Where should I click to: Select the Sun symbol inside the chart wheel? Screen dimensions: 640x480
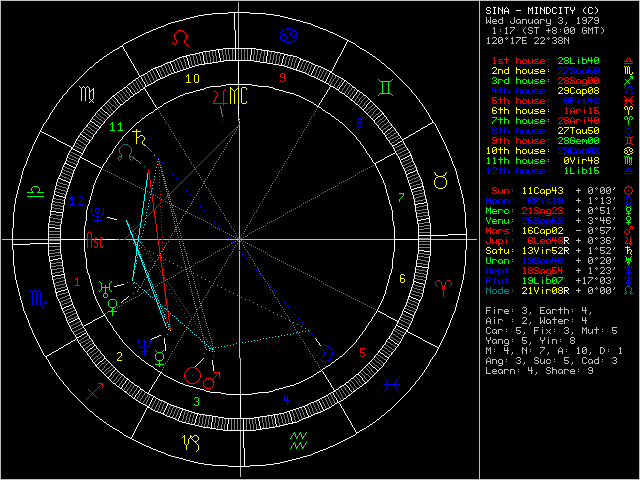(x=192, y=375)
